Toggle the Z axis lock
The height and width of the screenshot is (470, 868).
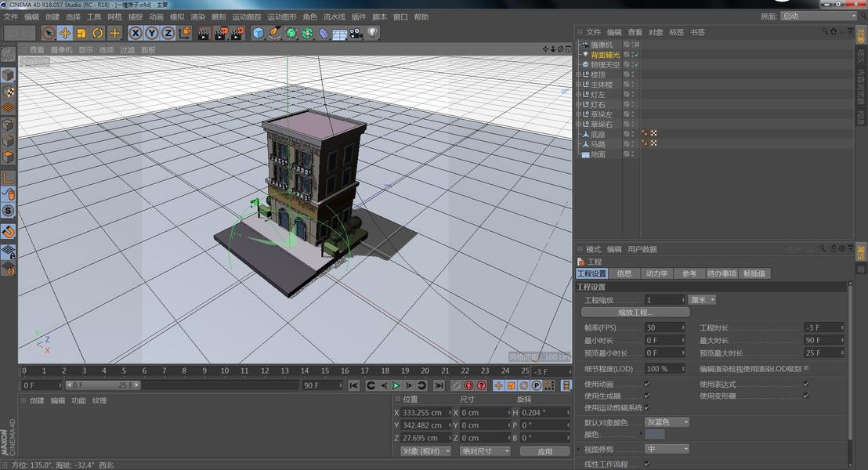pyautogui.click(x=168, y=34)
